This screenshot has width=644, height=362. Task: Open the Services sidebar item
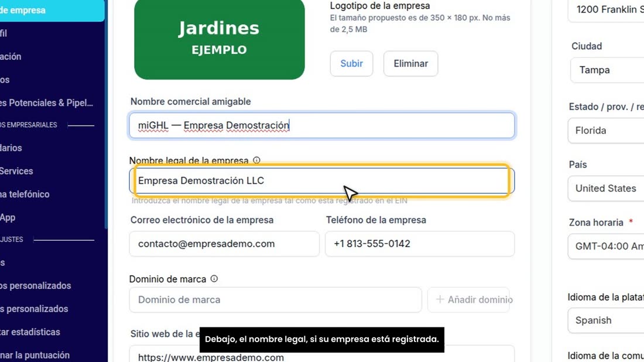pos(16,171)
